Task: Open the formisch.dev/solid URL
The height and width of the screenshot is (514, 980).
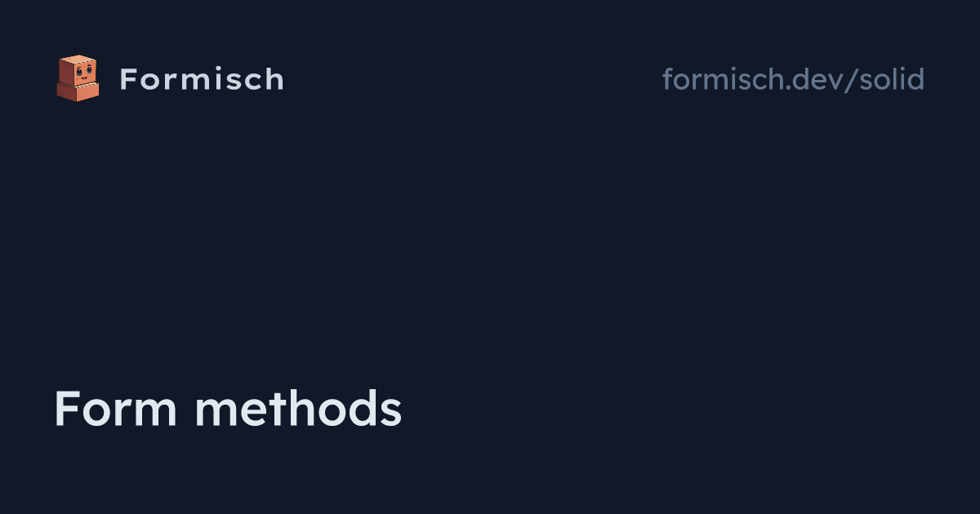Action: pyautogui.click(x=793, y=79)
